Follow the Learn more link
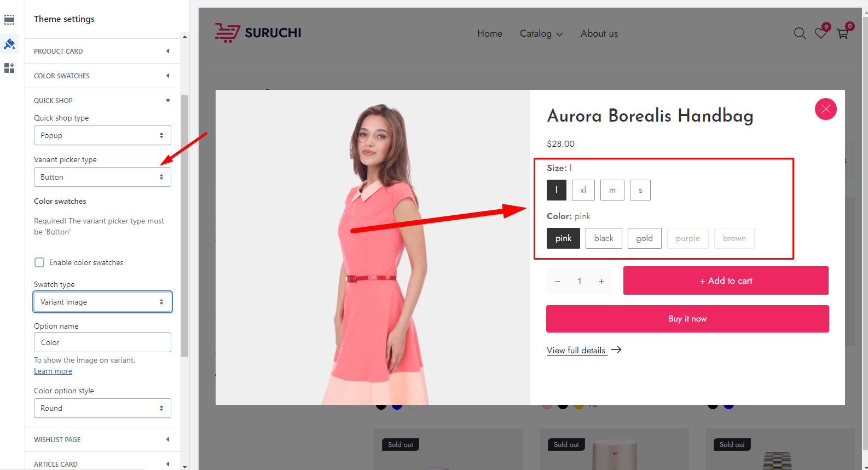This screenshot has width=868, height=470. [x=53, y=371]
